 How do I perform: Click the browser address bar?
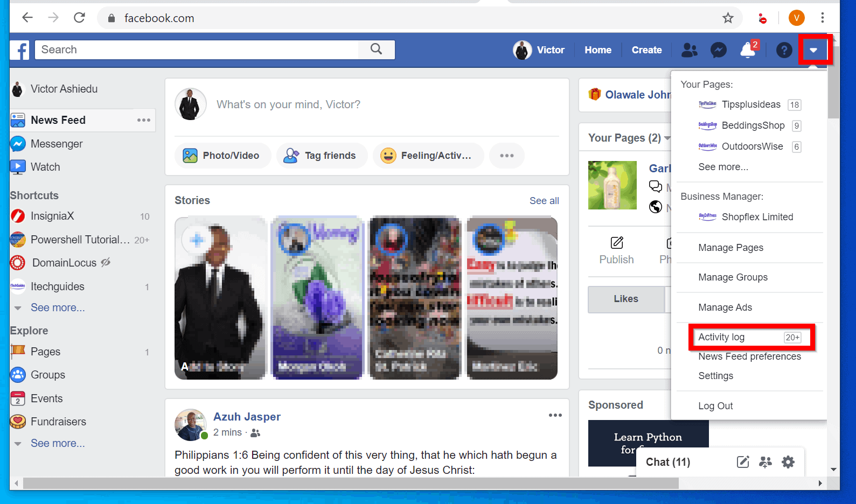420,18
